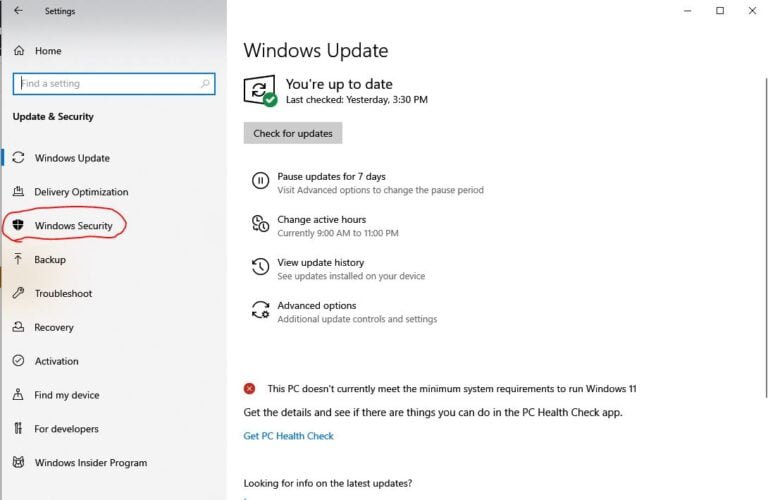This screenshot has width=768, height=500.
Task: Click 'Currently 9:00 AM to 11:00 PM' text
Action: (x=338, y=233)
